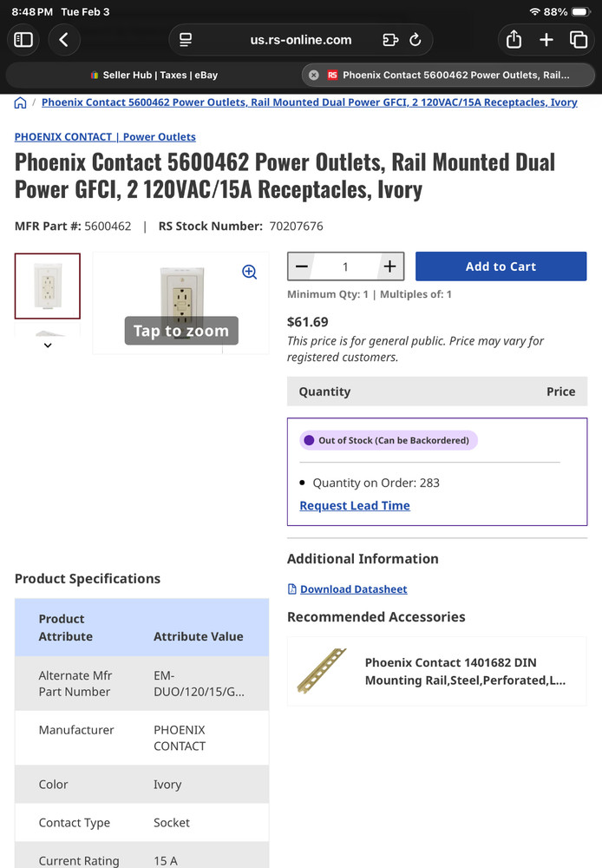Screen dimensions: 602x868
Task: Open a new tab with the plus icon
Action: coord(545,39)
